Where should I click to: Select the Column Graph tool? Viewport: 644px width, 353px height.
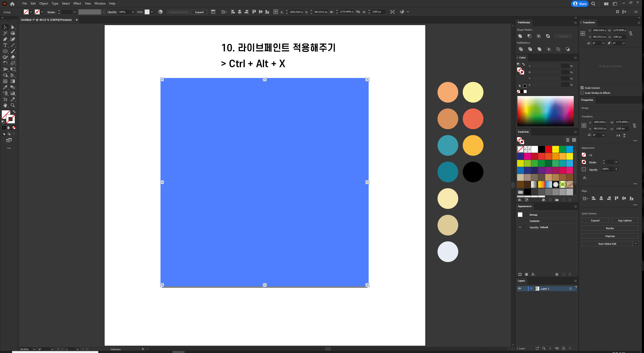pos(13,93)
